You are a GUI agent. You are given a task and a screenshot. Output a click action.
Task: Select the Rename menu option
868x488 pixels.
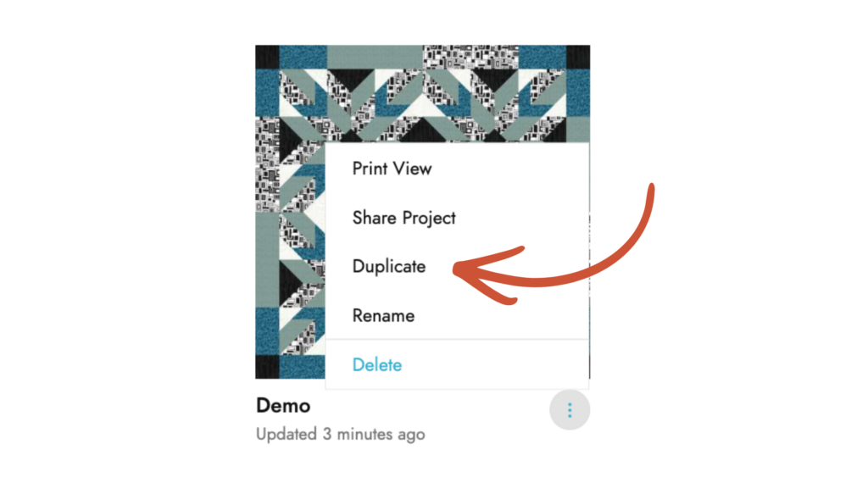point(383,316)
